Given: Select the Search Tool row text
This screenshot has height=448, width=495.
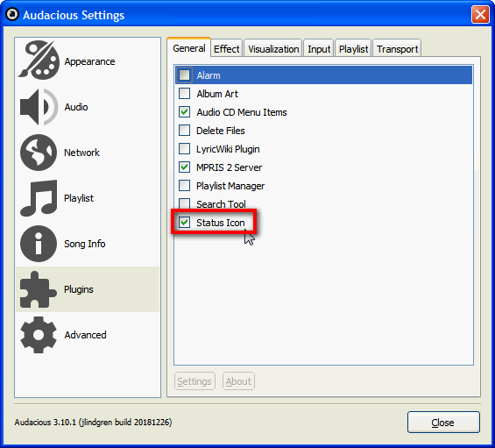Looking at the screenshot, I should tap(221, 204).
